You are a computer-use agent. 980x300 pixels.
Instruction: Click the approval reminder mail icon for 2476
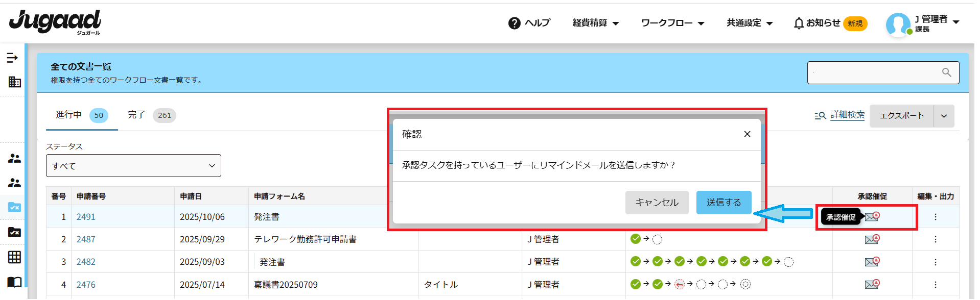coord(872,284)
